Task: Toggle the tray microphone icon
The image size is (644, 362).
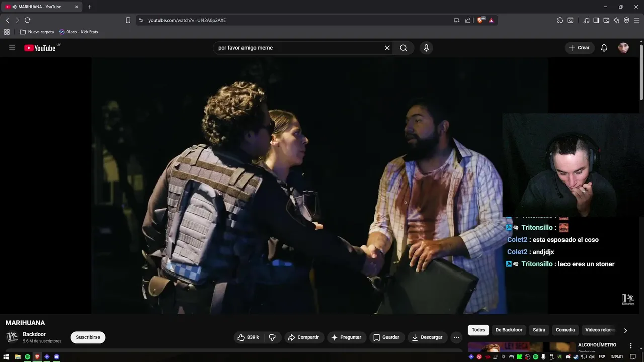Action: point(543,357)
